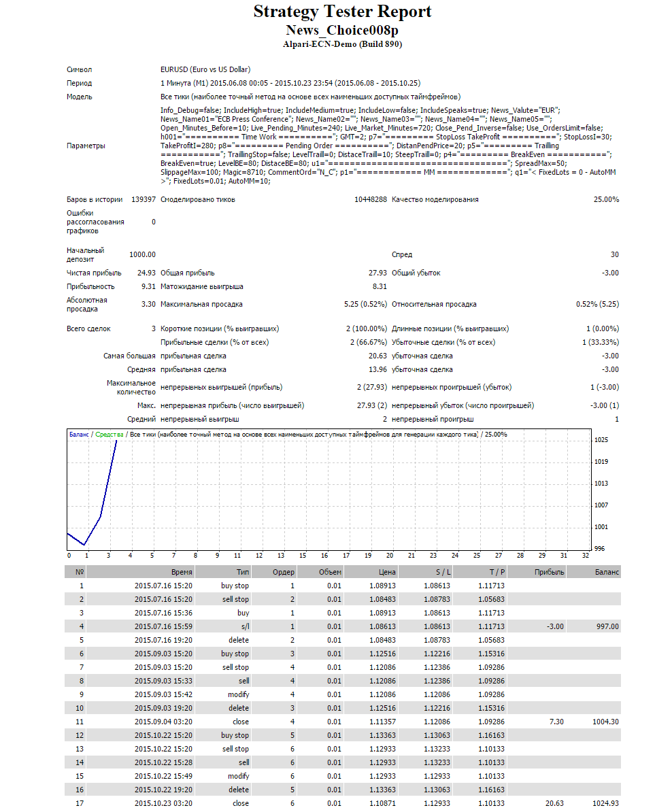Click the Всего сделок label
Viewport: 672px width, 810px height.
(88, 328)
